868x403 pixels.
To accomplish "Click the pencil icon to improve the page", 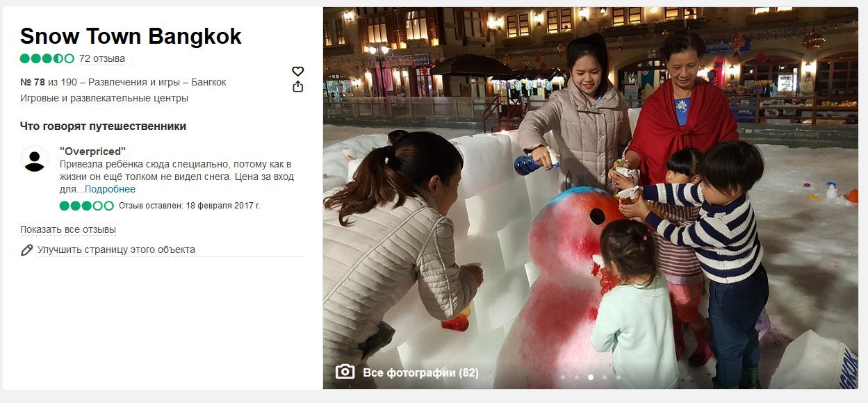I will coord(26,249).
